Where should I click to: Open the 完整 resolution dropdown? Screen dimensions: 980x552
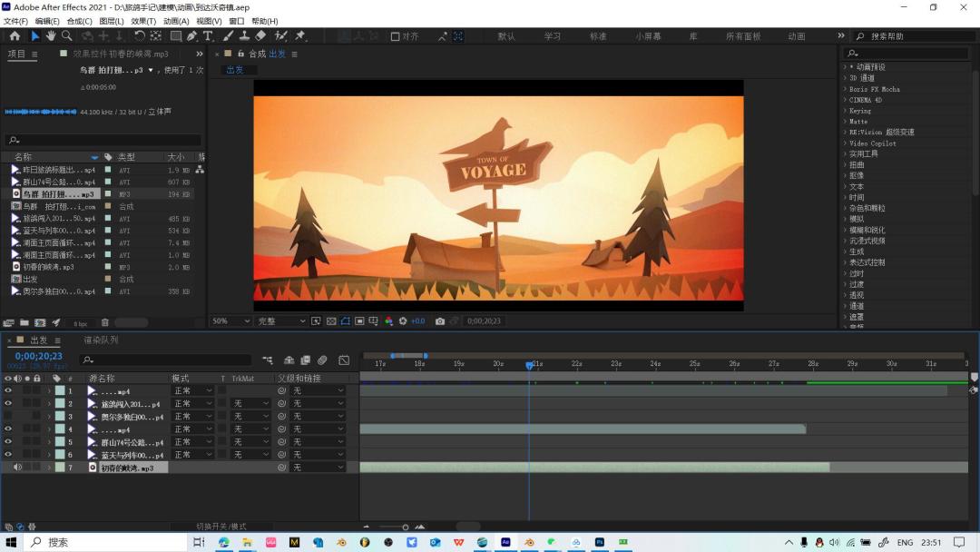(281, 321)
